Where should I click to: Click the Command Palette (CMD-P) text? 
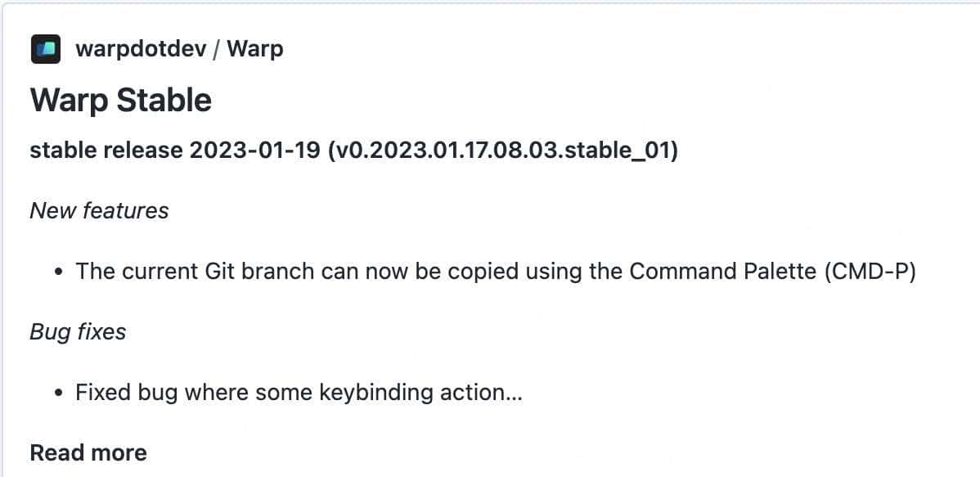coord(771,271)
